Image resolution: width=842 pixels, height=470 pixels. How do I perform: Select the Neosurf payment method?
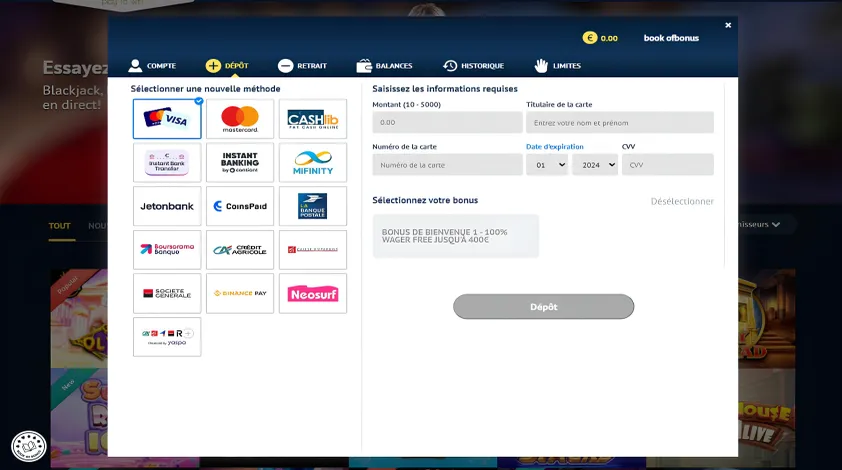[313, 293]
